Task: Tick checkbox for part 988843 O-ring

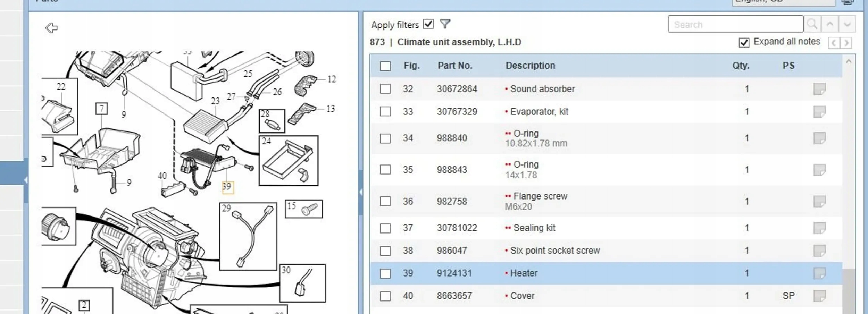Action: pyautogui.click(x=385, y=170)
